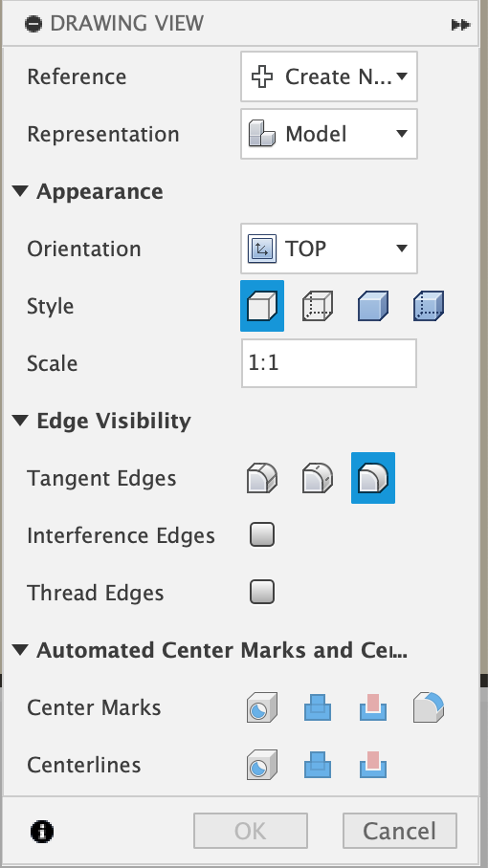488x868 pixels.
Task: Open the Orientation TOP dropdown
Action: tap(329, 249)
